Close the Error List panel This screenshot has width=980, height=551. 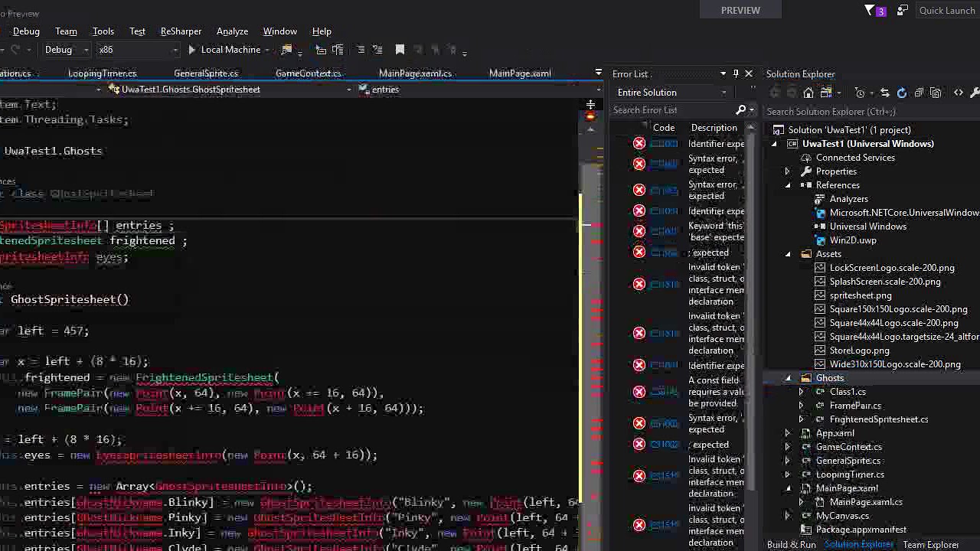point(749,74)
